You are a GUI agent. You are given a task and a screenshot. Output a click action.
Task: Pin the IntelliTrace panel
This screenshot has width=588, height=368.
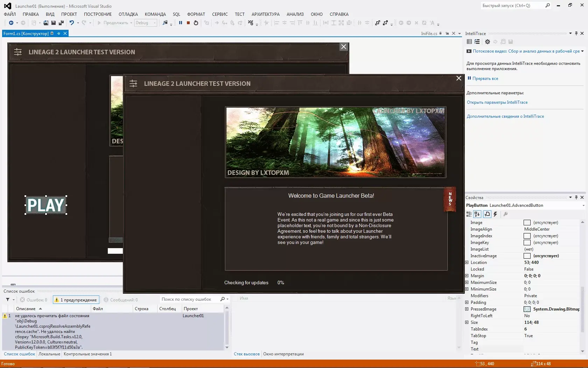pyautogui.click(x=576, y=33)
